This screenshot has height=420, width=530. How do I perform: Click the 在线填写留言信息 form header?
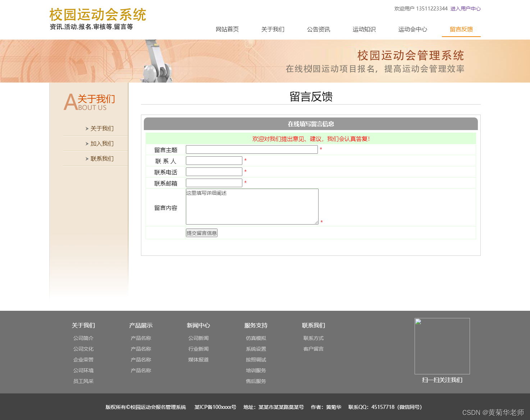311,124
